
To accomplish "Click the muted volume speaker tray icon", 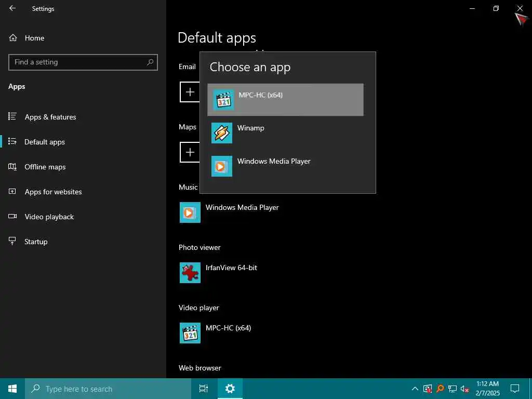I will coord(464,389).
